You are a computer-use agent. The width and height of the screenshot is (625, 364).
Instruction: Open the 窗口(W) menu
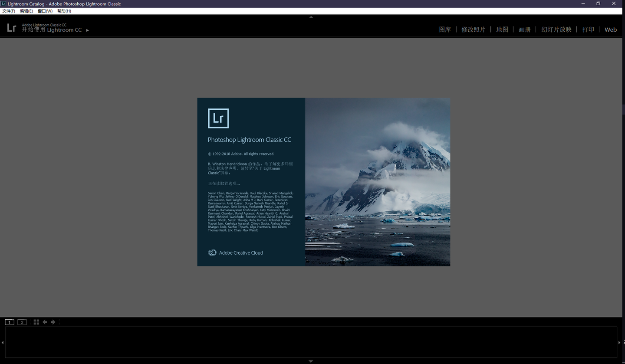coord(45,11)
